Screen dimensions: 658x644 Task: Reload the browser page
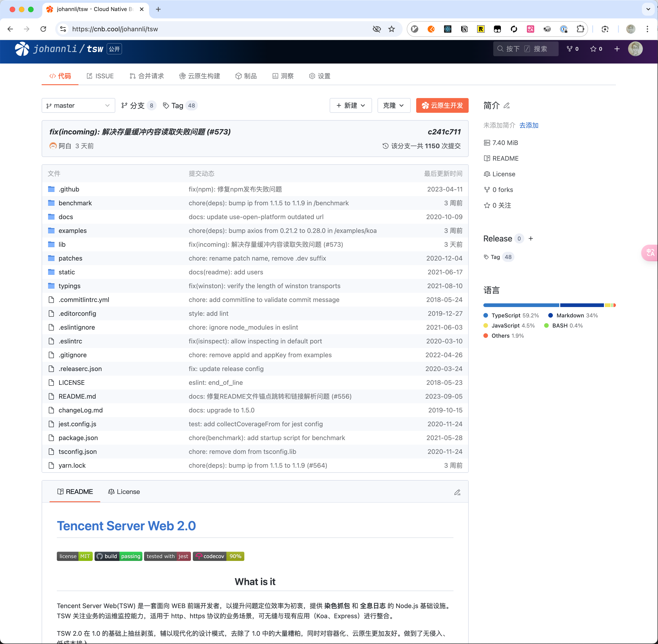(x=43, y=29)
